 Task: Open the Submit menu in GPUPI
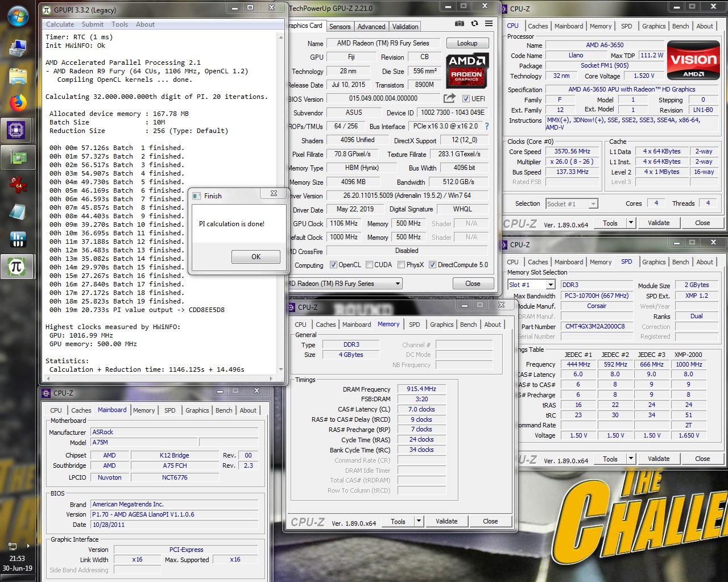[x=93, y=24]
